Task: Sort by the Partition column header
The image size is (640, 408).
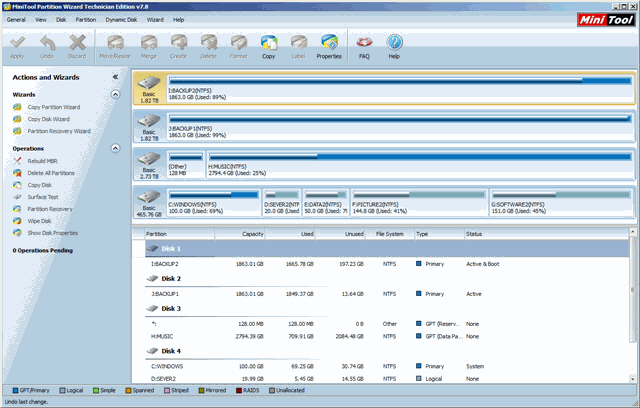Action: (180, 234)
